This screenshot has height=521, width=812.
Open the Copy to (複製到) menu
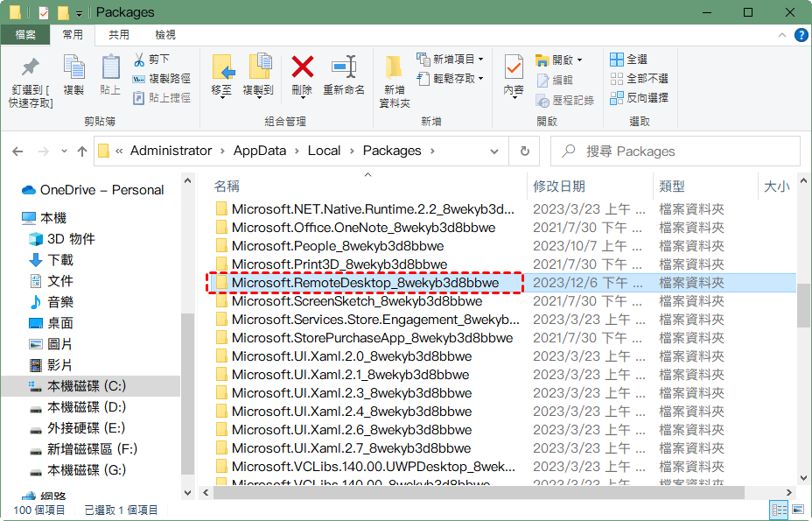258,75
